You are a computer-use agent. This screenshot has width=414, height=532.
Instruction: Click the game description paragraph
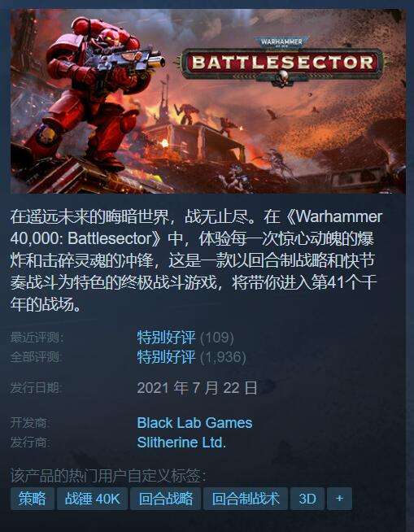pyautogui.click(x=196, y=260)
